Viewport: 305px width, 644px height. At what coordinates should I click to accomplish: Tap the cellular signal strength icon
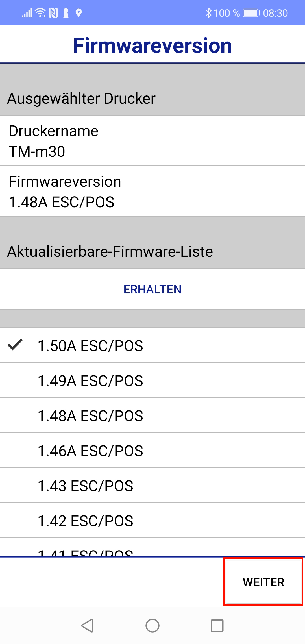(x=27, y=13)
